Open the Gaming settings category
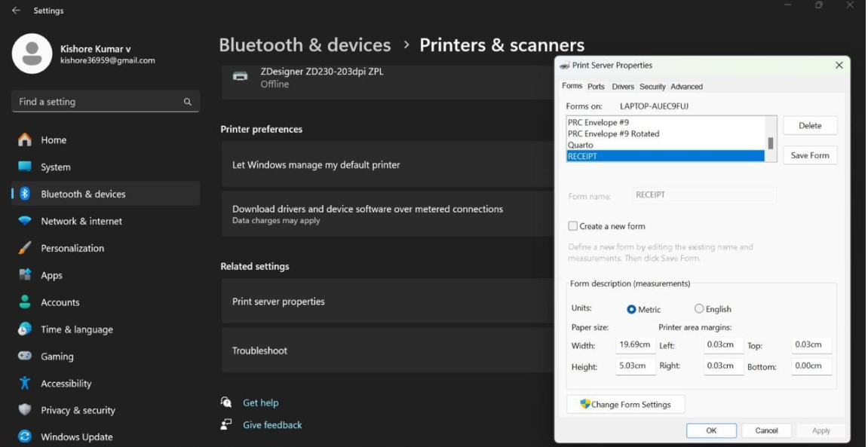Screen dimensions: 868x447 105,357
